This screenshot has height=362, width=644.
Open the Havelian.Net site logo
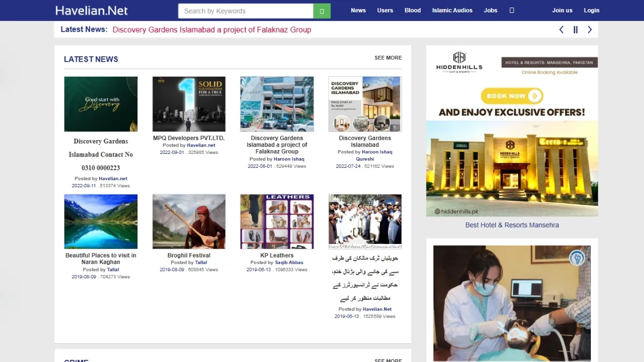(x=91, y=10)
